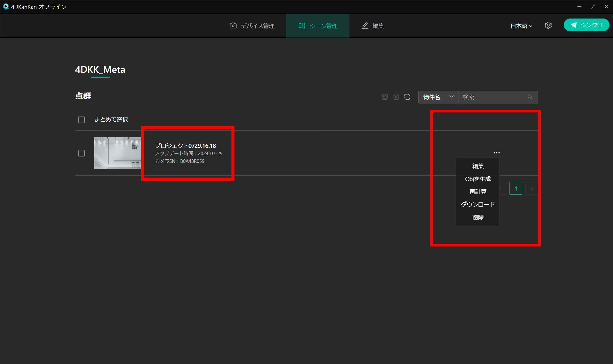The image size is (613, 364).
Task: Click the 4DKanKan app logo in title bar
Action: pos(5,7)
